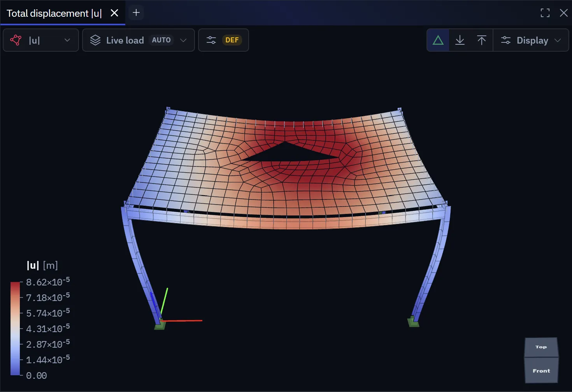Click the upward arrow maximum button

point(482,40)
